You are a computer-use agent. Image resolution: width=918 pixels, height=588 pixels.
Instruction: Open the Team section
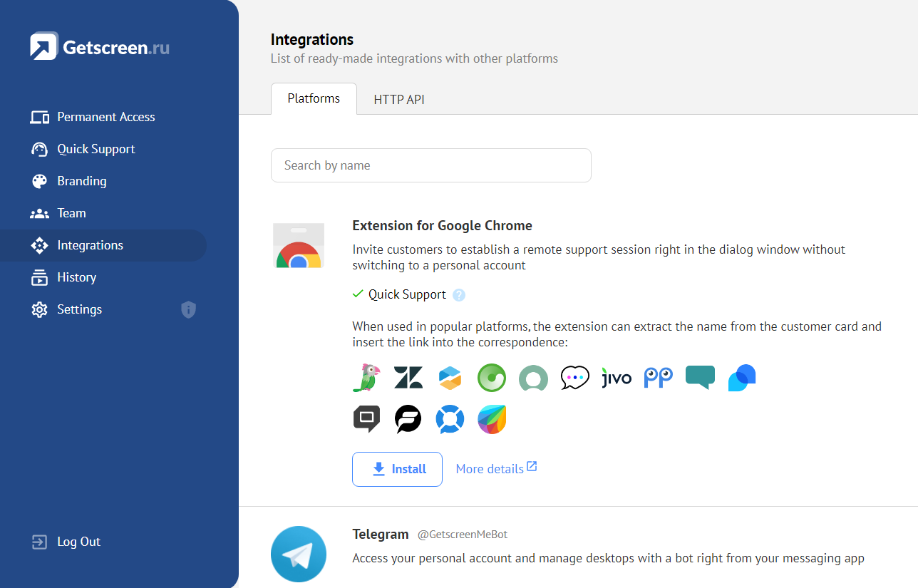coord(71,213)
